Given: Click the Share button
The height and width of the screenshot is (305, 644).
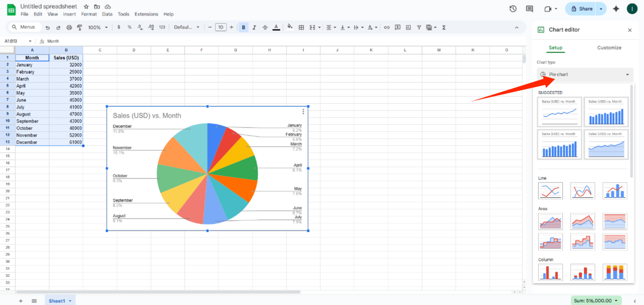Looking at the screenshot, I should click(x=582, y=9).
